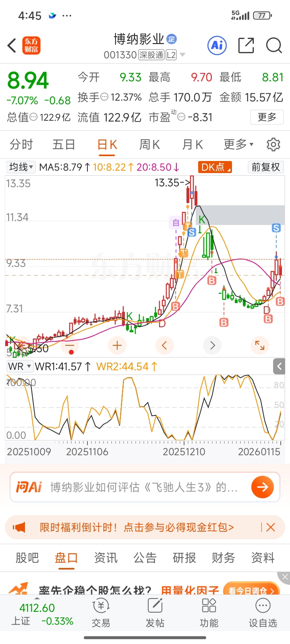Tap the blue S signal at chart right
Image resolution: width=290 pixels, height=644 pixels.
coord(276,228)
